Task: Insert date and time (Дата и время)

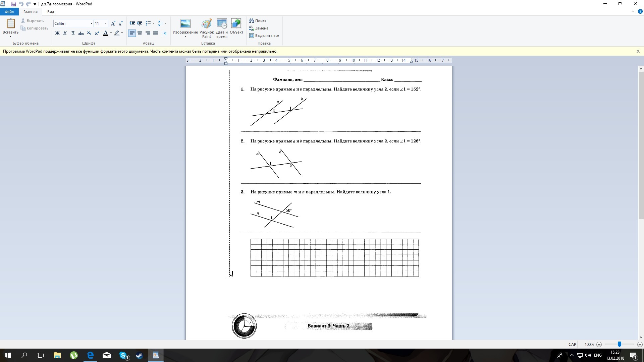Action: pos(222,28)
